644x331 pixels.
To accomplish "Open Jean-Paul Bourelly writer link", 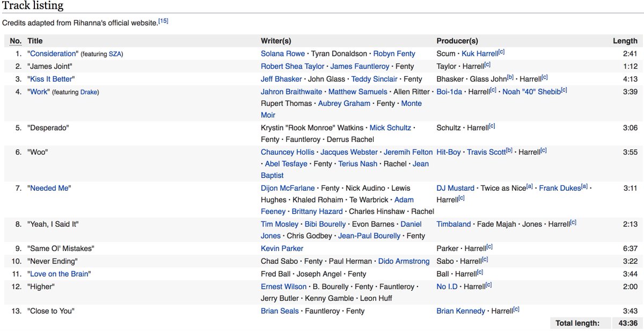I will pos(369,235).
